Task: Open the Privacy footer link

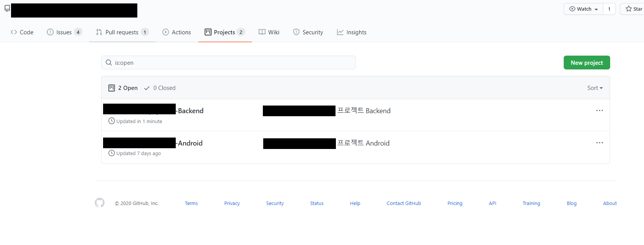Action: (x=232, y=203)
